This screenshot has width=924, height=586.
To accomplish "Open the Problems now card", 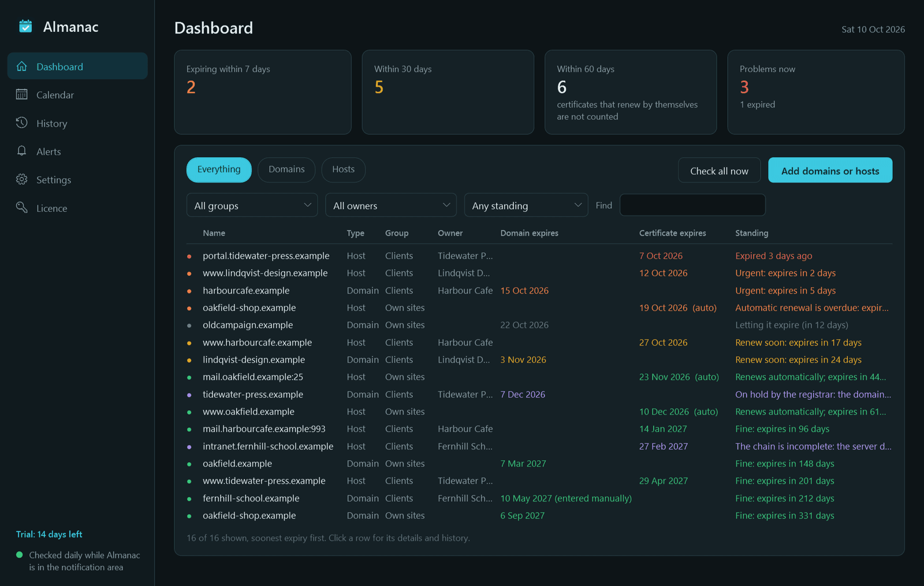I will pos(816,92).
